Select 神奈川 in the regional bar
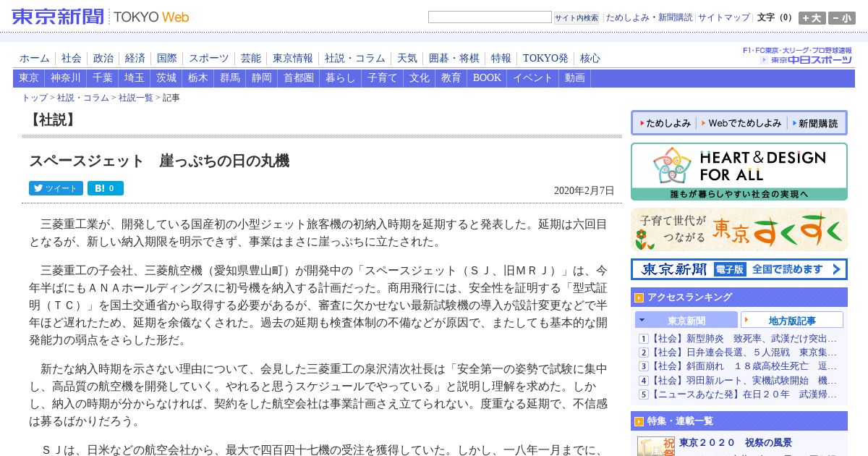 (66, 78)
